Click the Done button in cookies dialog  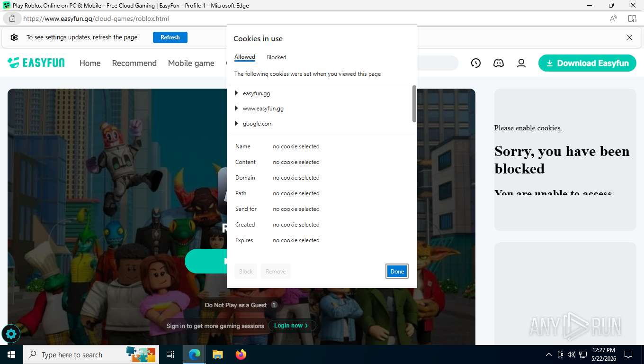(397, 271)
